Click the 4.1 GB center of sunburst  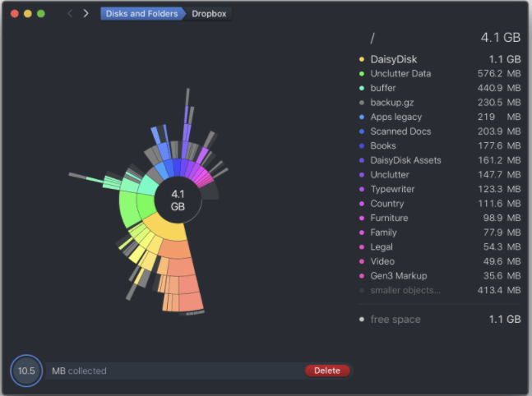click(178, 200)
